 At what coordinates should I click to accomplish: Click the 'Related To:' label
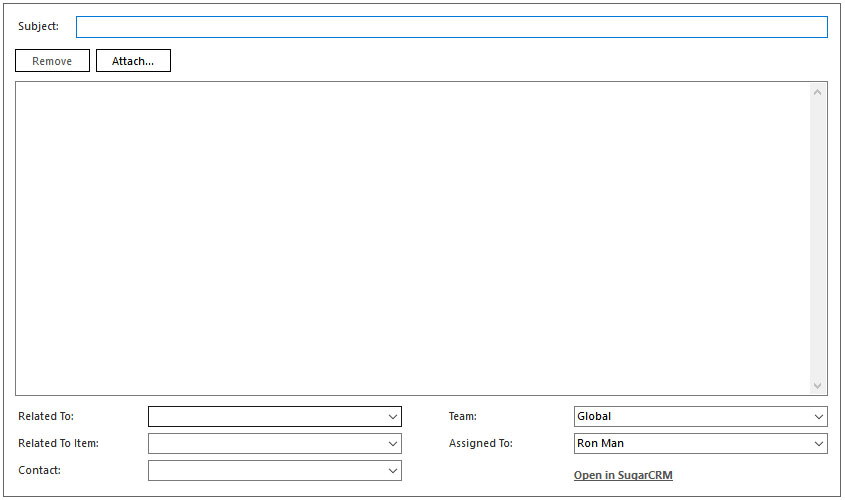click(46, 416)
